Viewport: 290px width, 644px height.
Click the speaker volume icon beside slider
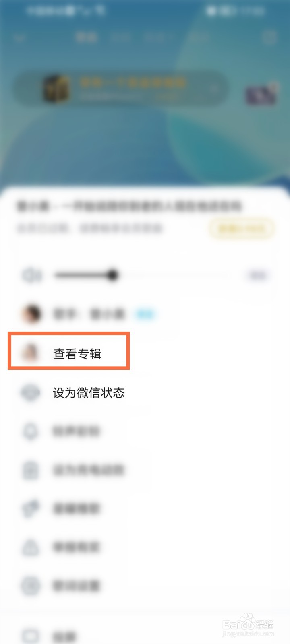click(31, 275)
